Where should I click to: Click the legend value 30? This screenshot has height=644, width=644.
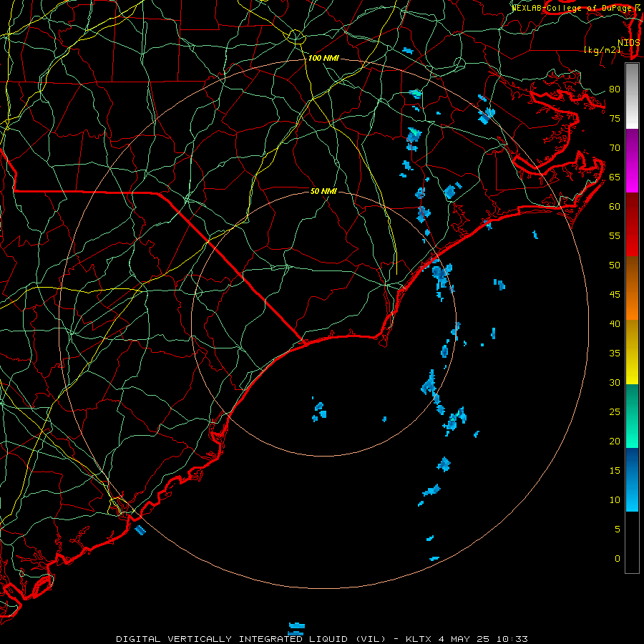tap(615, 382)
